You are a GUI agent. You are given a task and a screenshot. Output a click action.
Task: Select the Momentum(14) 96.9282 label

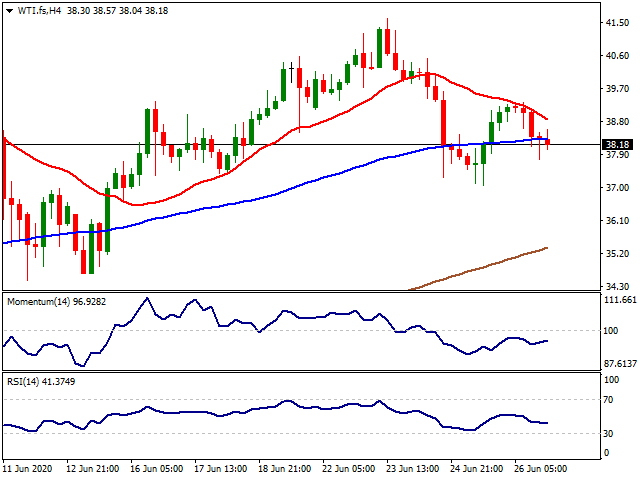pos(56,302)
